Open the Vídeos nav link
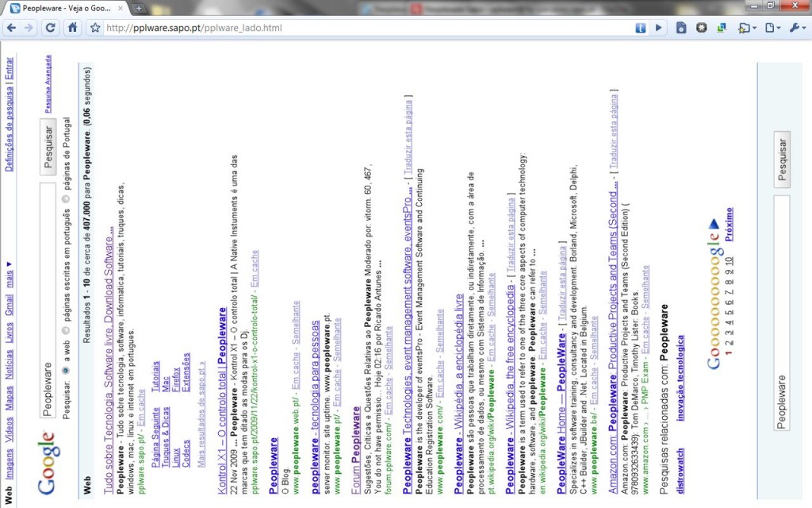 (x=10, y=429)
